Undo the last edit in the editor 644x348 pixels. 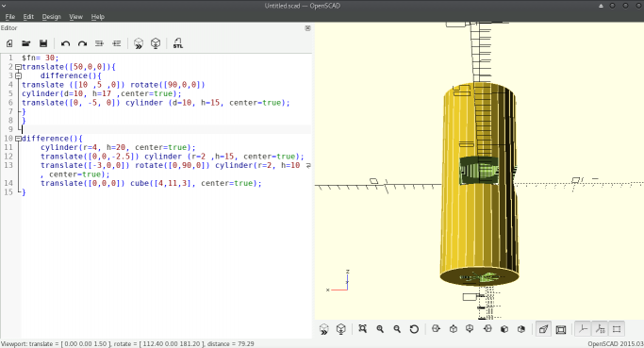tap(65, 43)
